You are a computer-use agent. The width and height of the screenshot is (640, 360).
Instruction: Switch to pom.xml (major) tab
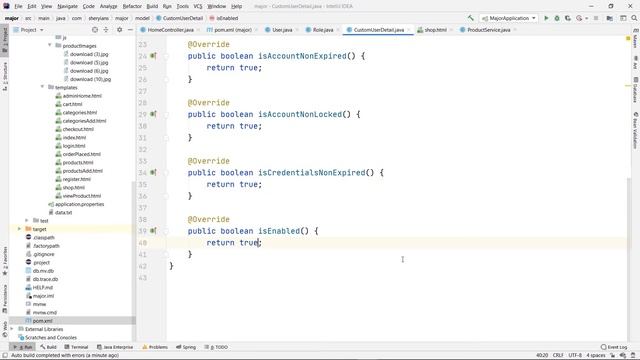point(232,30)
